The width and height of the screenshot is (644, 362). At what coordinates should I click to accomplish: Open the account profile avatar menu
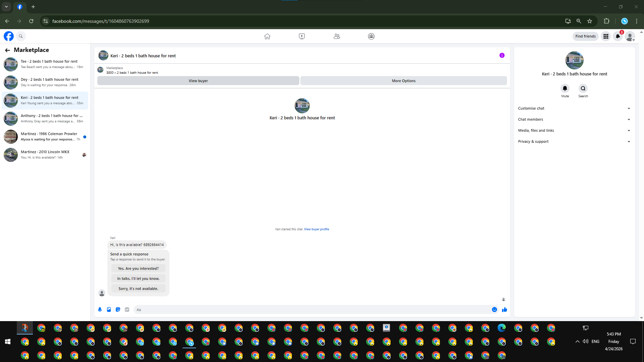pos(630,36)
